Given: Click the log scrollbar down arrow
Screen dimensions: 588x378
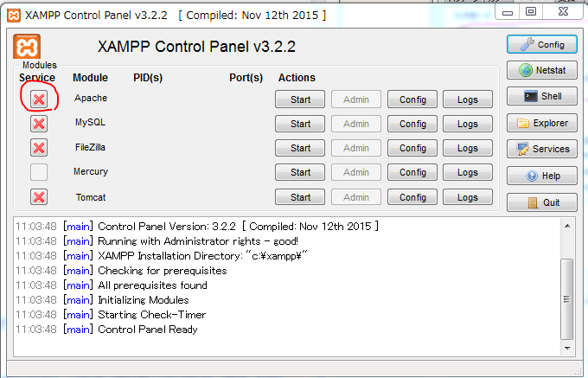Looking at the screenshot, I should click(567, 348).
